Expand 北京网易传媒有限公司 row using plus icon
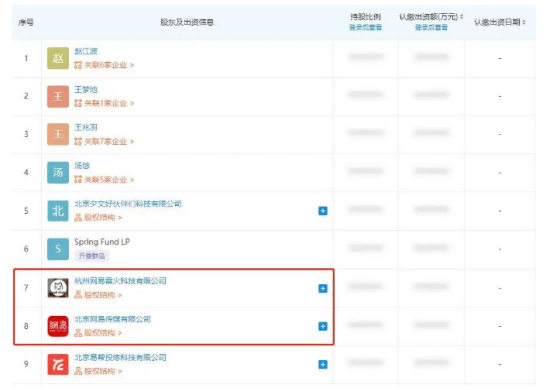The height and width of the screenshot is (389, 554). [323, 326]
